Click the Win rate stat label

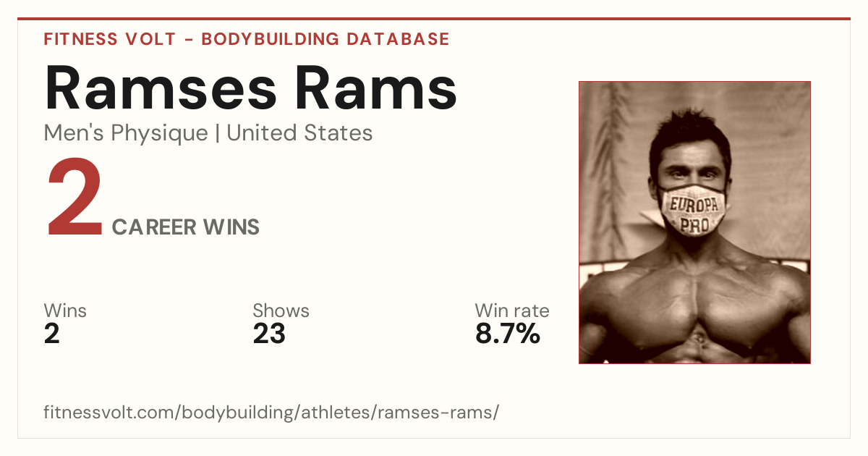click(512, 311)
